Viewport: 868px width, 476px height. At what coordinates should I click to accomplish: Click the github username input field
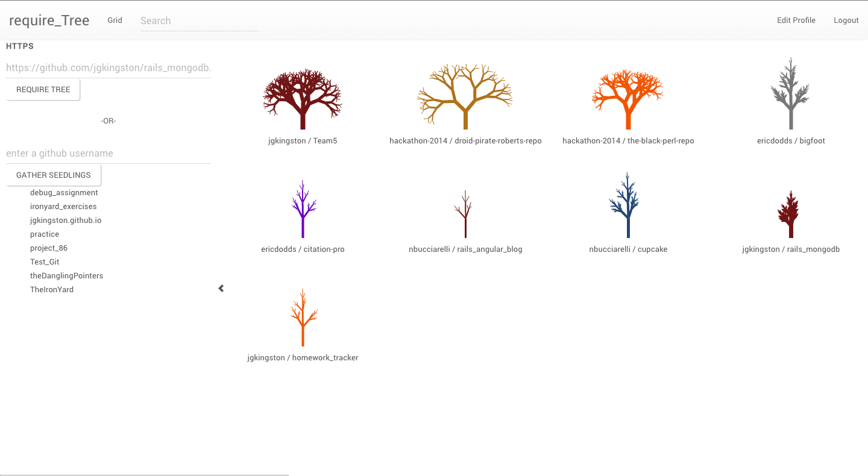pyautogui.click(x=108, y=154)
